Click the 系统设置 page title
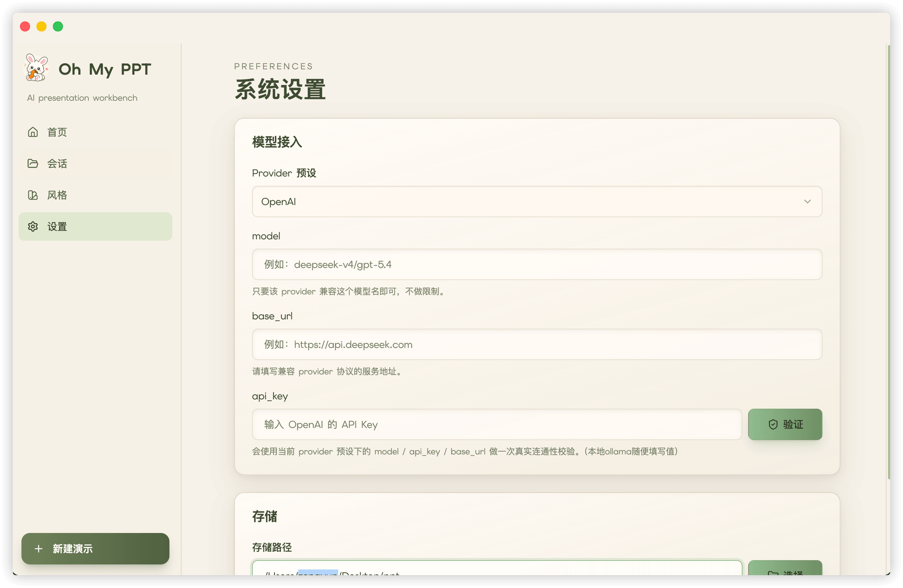Viewport: 903px width, 588px height. tap(280, 89)
